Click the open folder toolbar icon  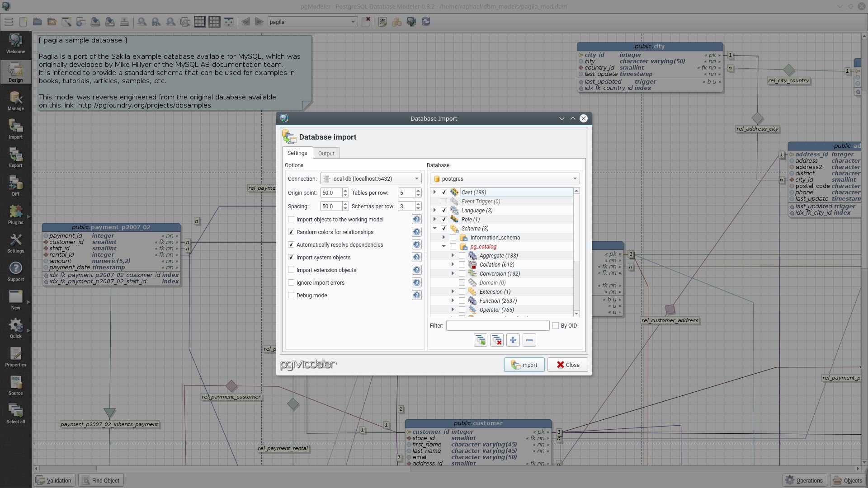(38, 22)
